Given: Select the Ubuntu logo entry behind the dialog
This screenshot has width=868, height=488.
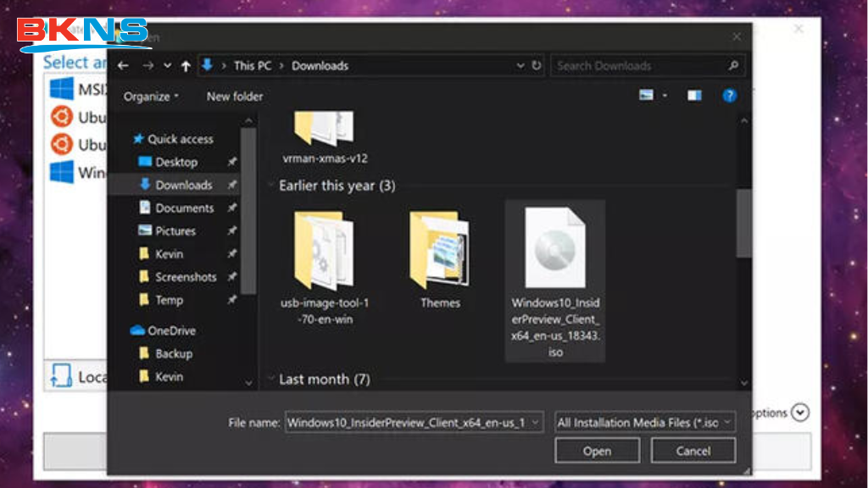Looking at the screenshot, I should [x=61, y=117].
